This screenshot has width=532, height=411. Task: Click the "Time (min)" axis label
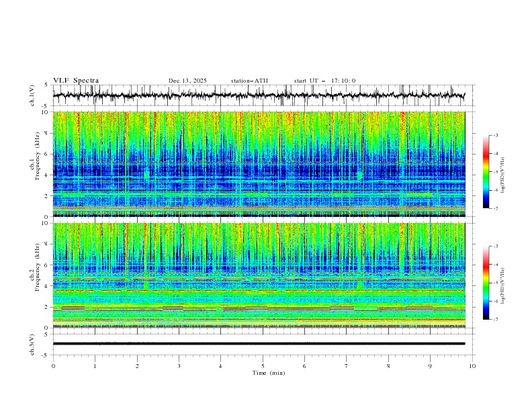coord(269,373)
